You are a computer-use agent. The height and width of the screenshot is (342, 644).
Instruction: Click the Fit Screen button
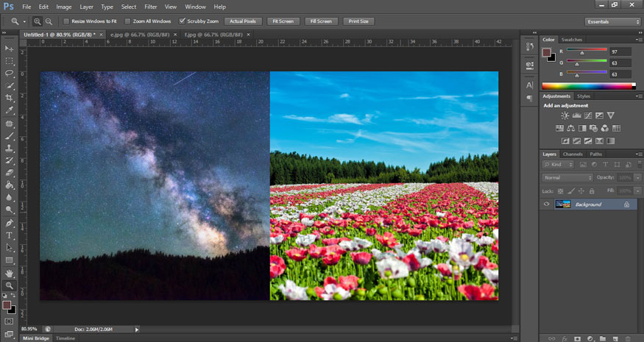[x=283, y=21]
